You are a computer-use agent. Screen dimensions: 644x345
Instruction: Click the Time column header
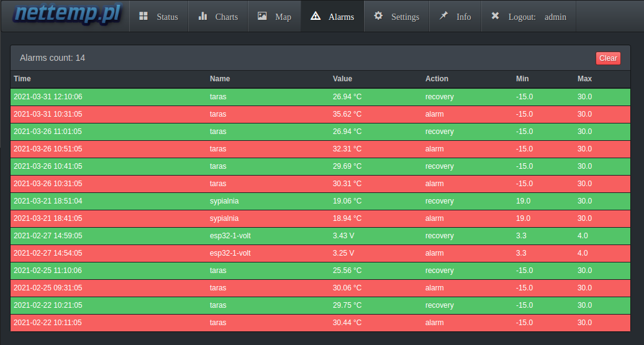tap(22, 79)
